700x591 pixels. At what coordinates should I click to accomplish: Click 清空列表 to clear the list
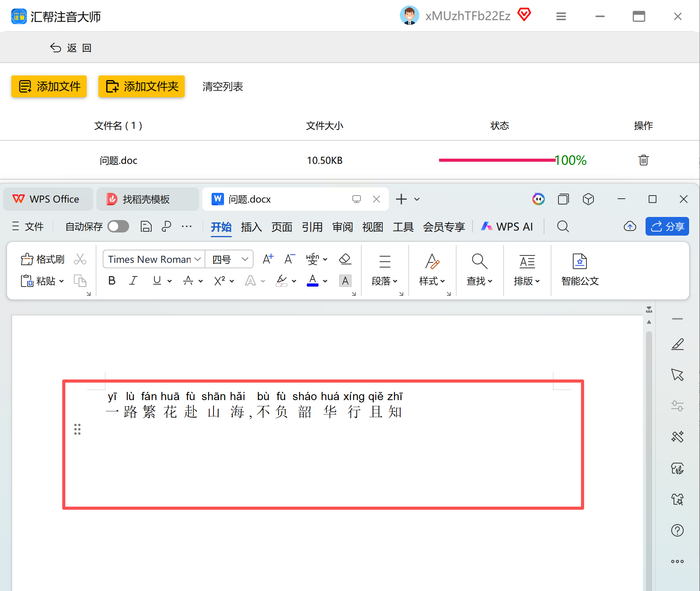222,86
